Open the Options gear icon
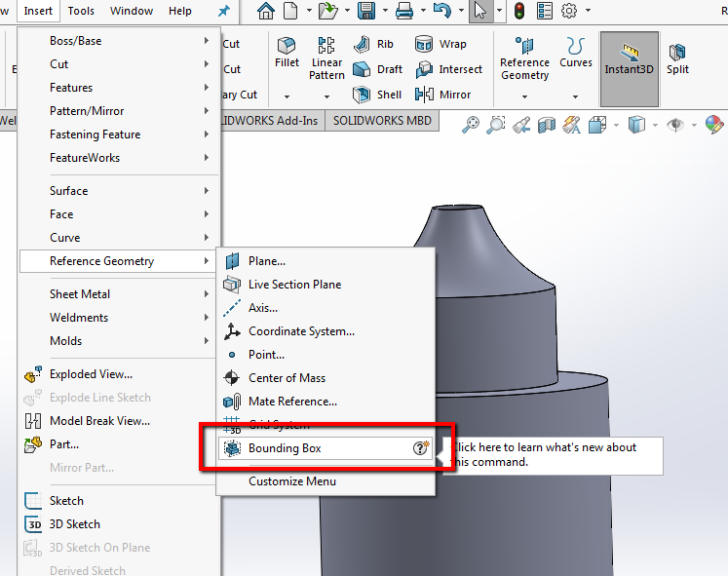The height and width of the screenshot is (576, 728). point(569,11)
